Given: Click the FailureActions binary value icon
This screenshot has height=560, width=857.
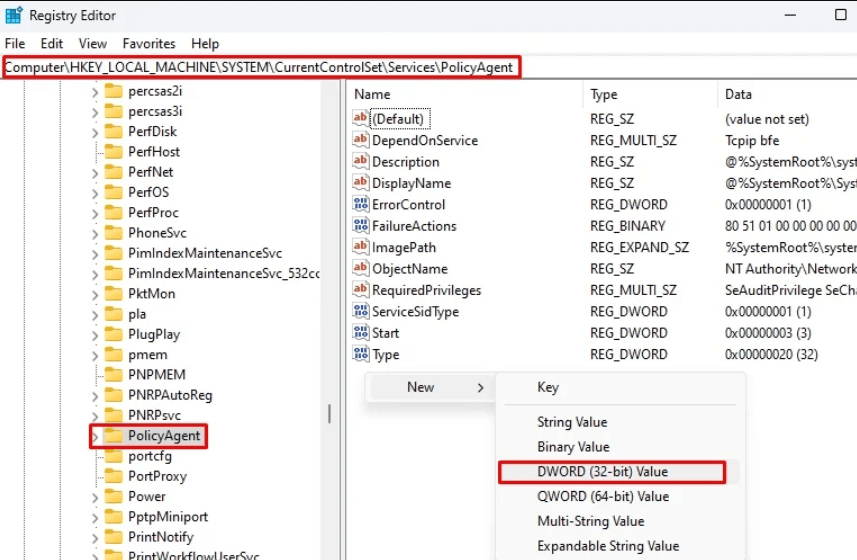Looking at the screenshot, I should (x=360, y=225).
